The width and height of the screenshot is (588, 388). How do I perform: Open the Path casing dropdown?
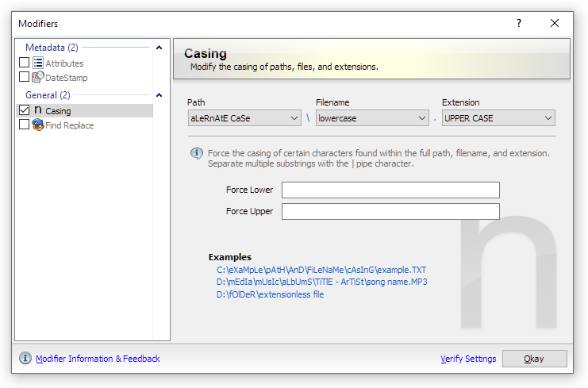[244, 118]
